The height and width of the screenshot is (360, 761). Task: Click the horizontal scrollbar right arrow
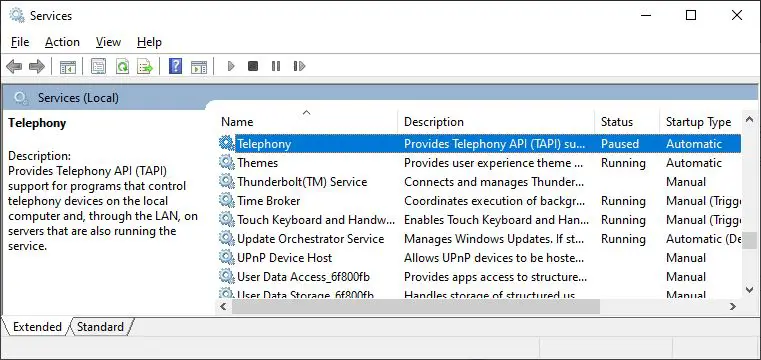[733, 307]
